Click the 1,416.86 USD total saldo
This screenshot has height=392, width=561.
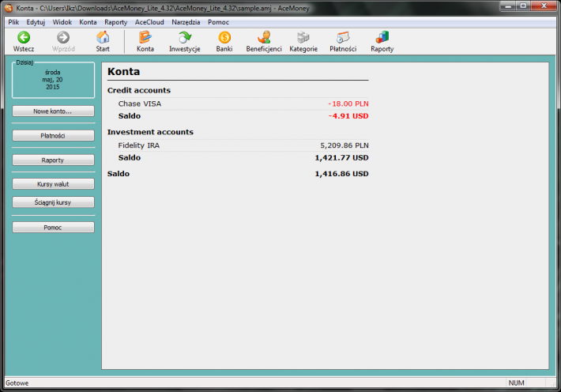point(341,174)
